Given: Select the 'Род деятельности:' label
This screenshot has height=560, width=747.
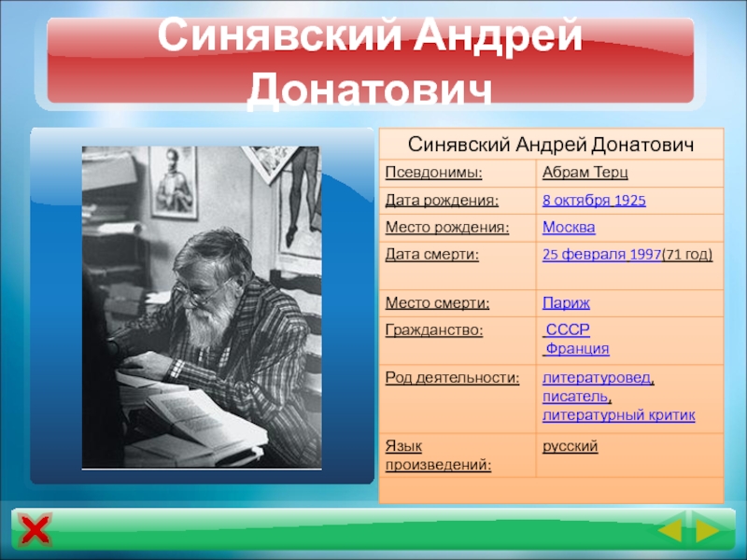Looking at the screenshot, I should [452, 378].
